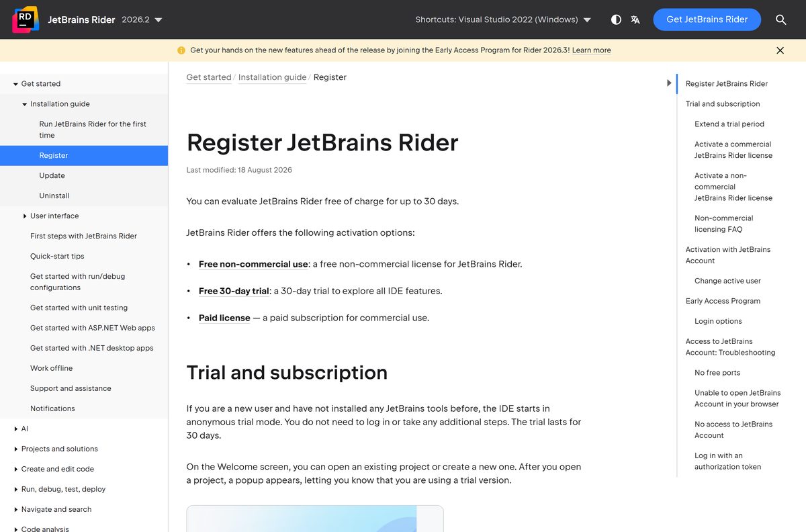Open the Shortcuts keymap dropdown

(x=503, y=19)
